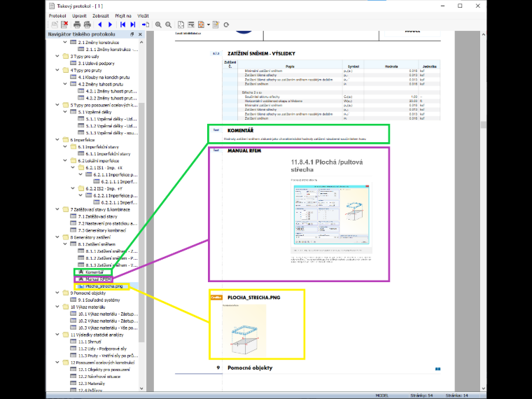Open the dropdown arrow beside orange export icon

209,24
